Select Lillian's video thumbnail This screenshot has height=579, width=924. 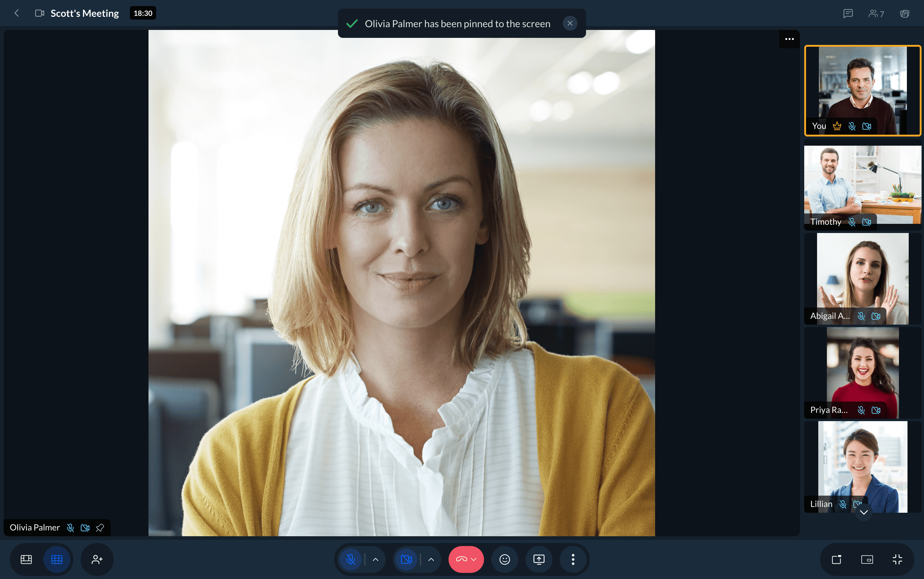(862, 467)
